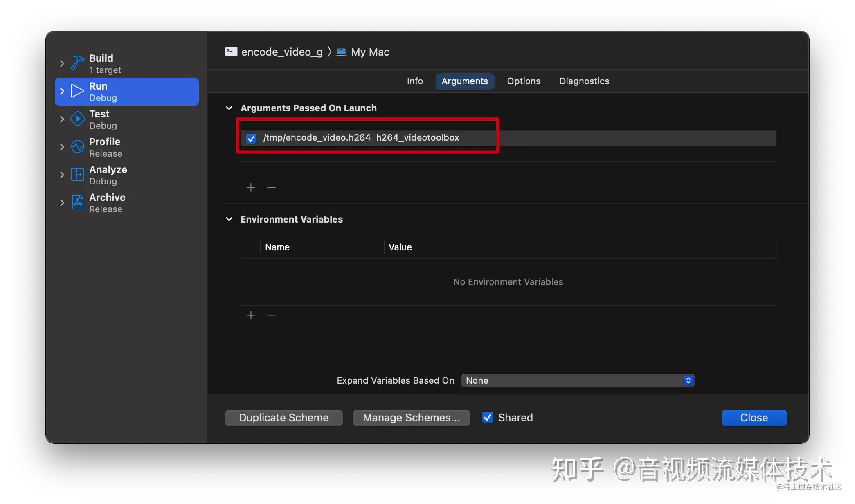Click the Test play icon in sidebar
855x504 pixels.
(77, 119)
